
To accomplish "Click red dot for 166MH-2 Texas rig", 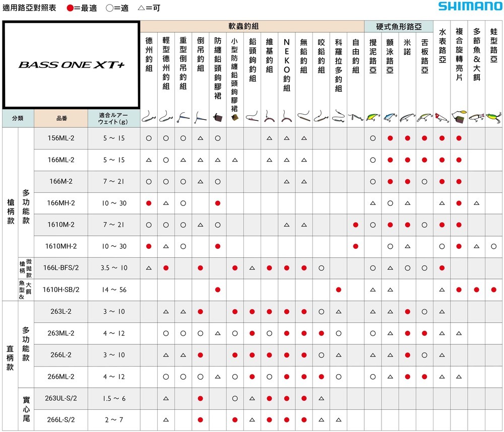I will pyautogui.click(x=149, y=203).
